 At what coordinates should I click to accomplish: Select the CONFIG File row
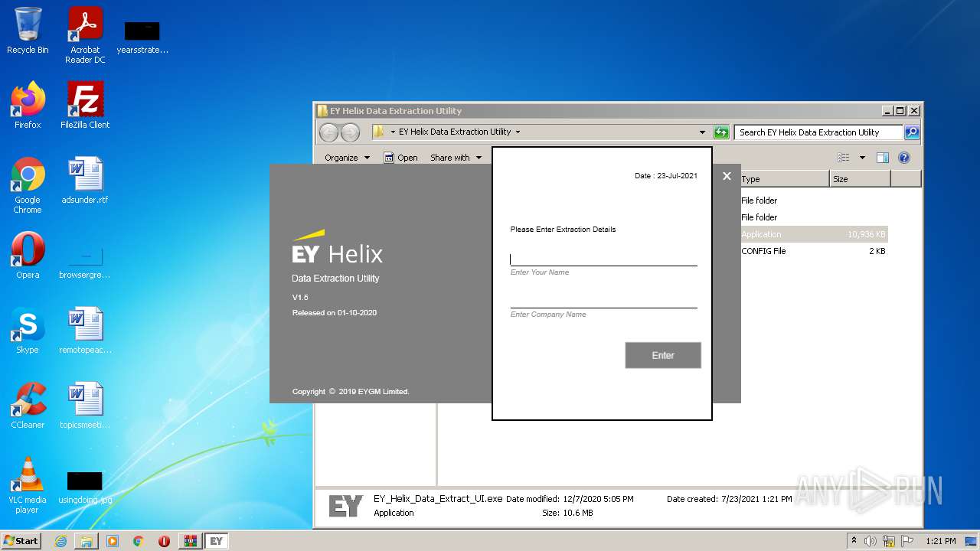click(813, 251)
